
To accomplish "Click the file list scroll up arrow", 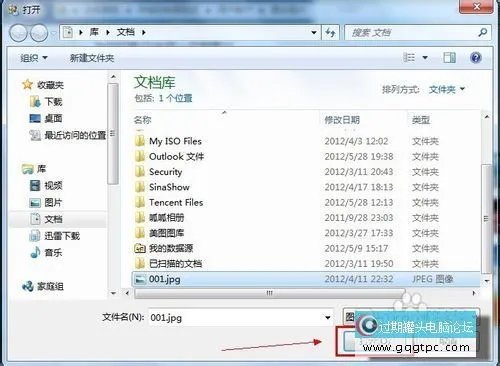I will click(487, 117).
